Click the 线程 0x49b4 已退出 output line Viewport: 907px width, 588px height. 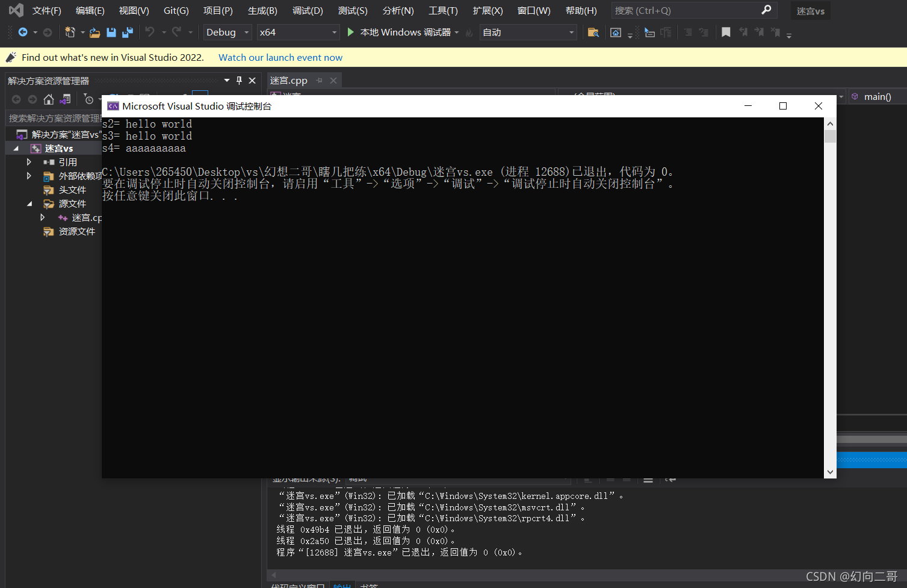click(x=366, y=530)
